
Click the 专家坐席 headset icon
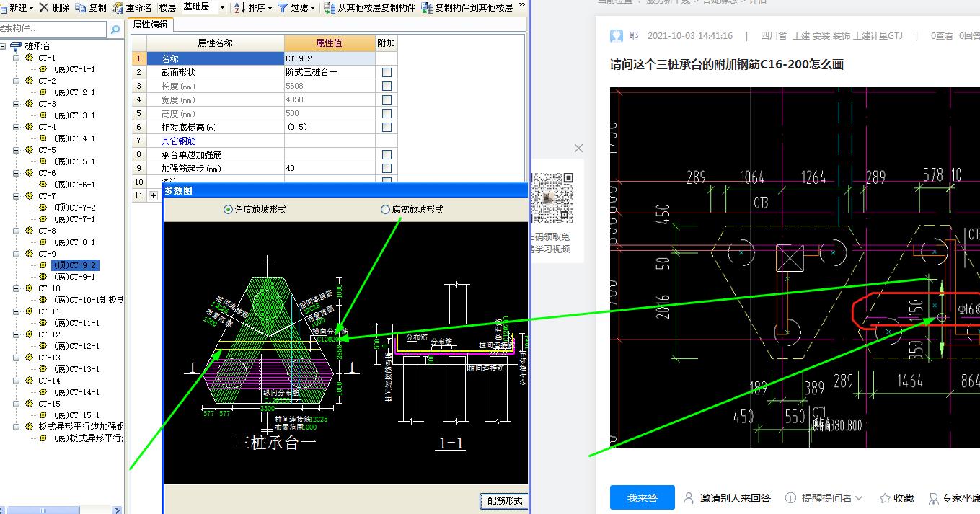pyautogui.click(x=933, y=498)
